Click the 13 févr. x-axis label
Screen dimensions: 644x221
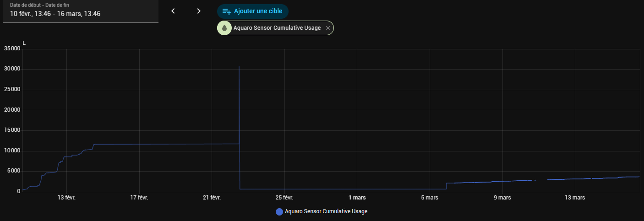click(x=66, y=198)
